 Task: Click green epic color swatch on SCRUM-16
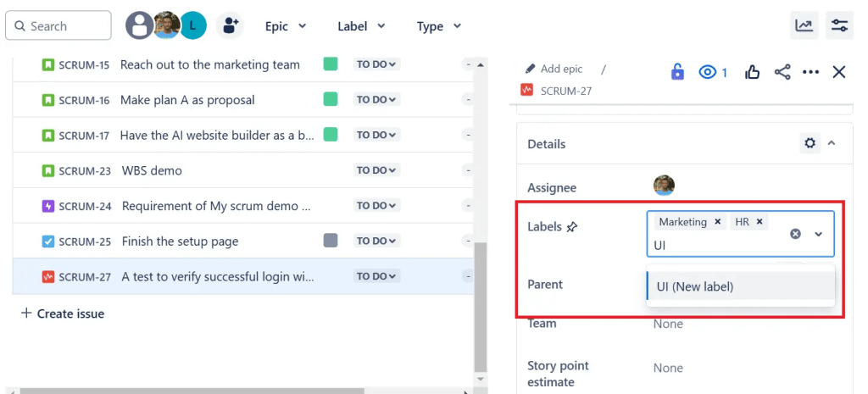331,99
